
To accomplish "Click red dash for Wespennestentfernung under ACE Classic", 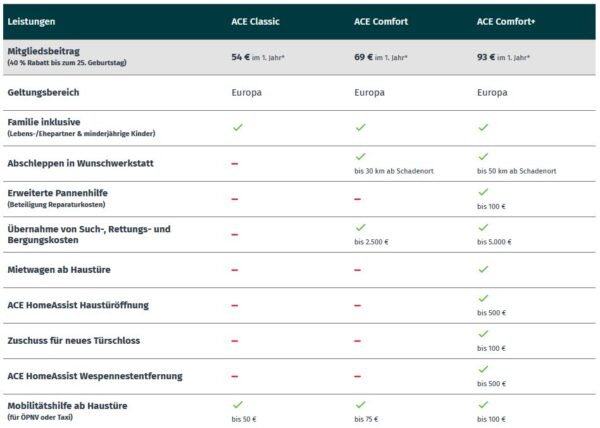I will click(x=235, y=376).
